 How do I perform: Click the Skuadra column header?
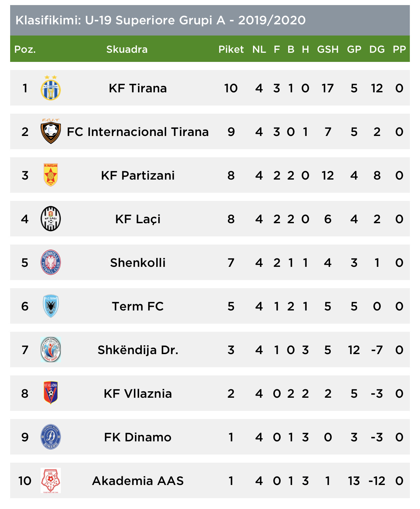click(x=127, y=49)
